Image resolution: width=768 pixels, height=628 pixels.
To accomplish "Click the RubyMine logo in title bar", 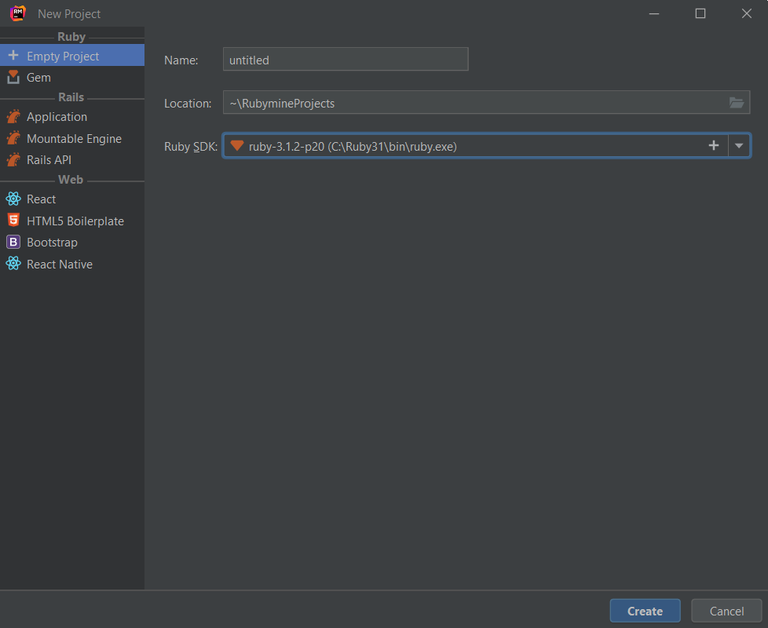I will tap(18, 13).
